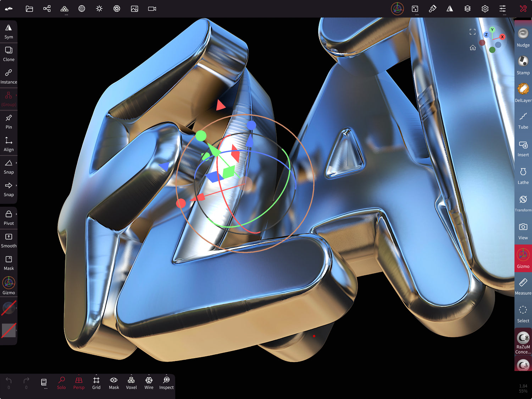Click the X axis on the view gizmo
The height and width of the screenshot is (399, 532).
pos(502,37)
